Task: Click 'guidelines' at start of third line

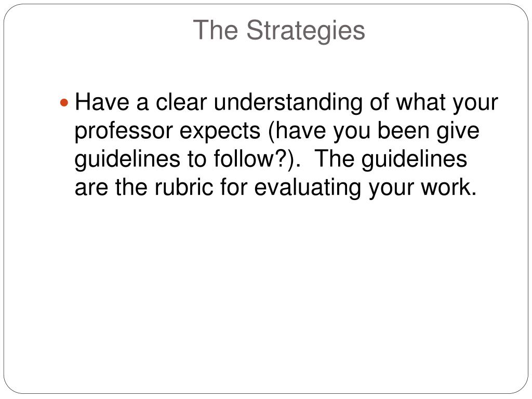Action: (128, 159)
